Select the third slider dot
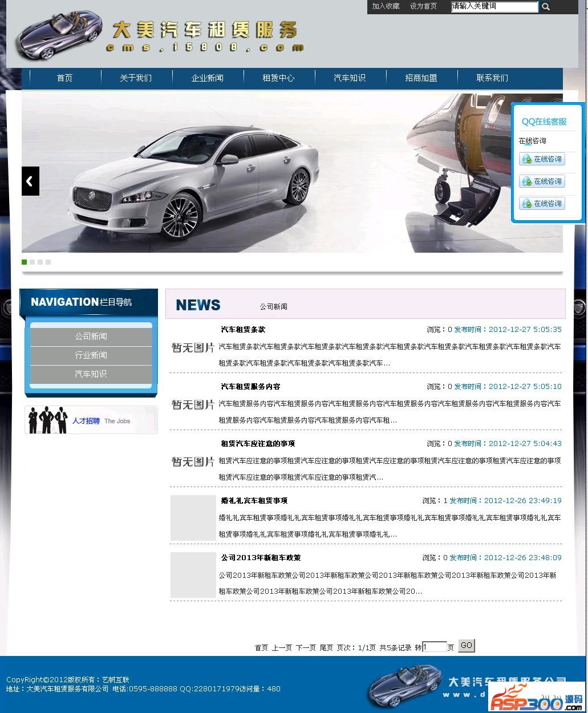This screenshot has height=713, width=588. (40, 262)
